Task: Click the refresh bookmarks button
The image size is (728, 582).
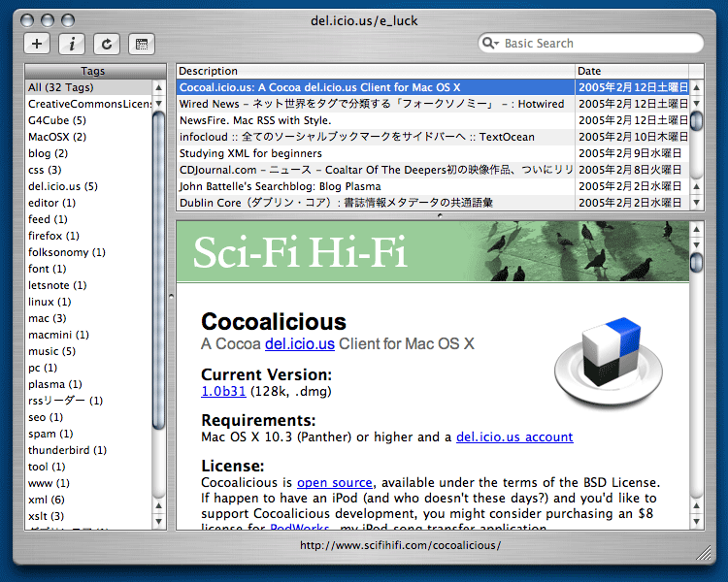Action: coord(106,44)
